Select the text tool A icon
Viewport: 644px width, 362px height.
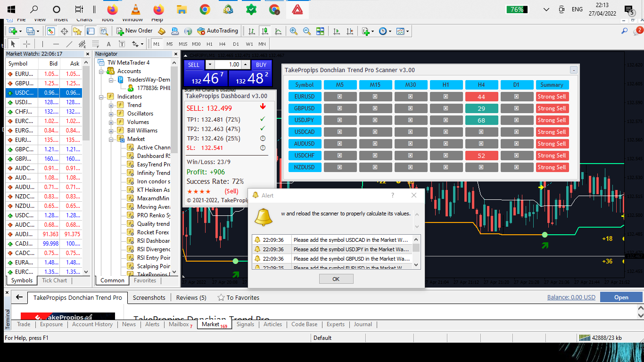point(109,44)
